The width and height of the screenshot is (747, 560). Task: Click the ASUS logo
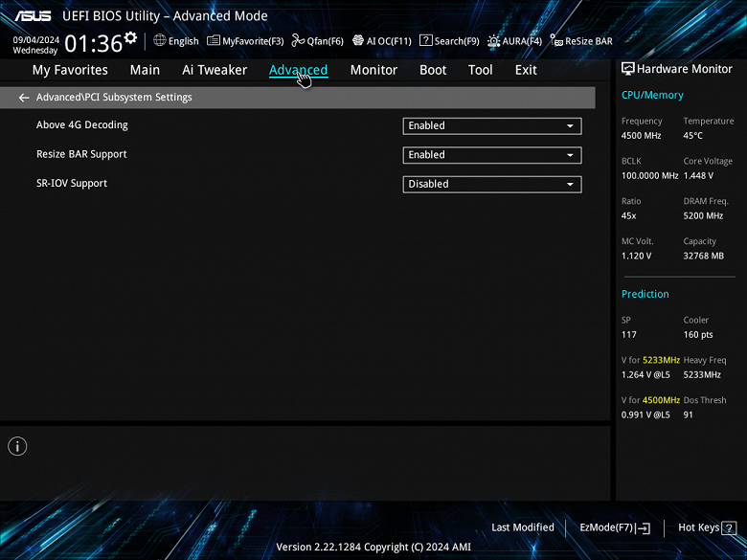tap(33, 16)
